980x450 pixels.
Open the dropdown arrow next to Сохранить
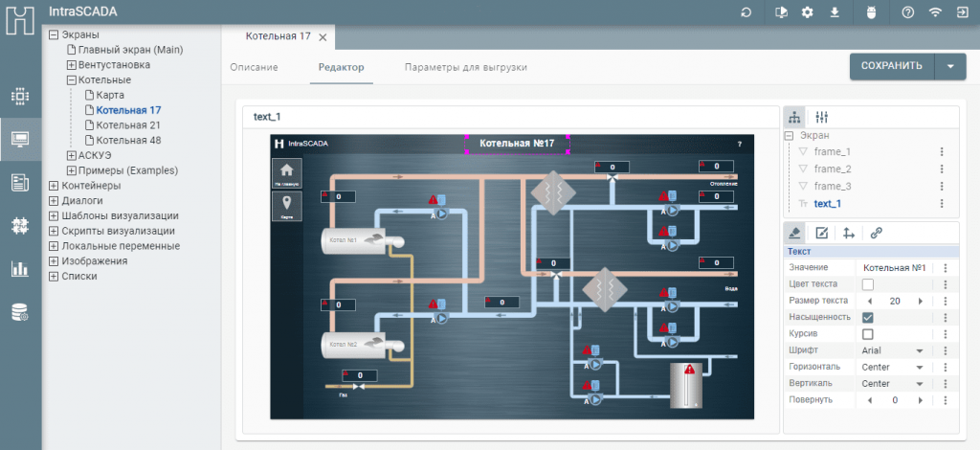coord(950,66)
